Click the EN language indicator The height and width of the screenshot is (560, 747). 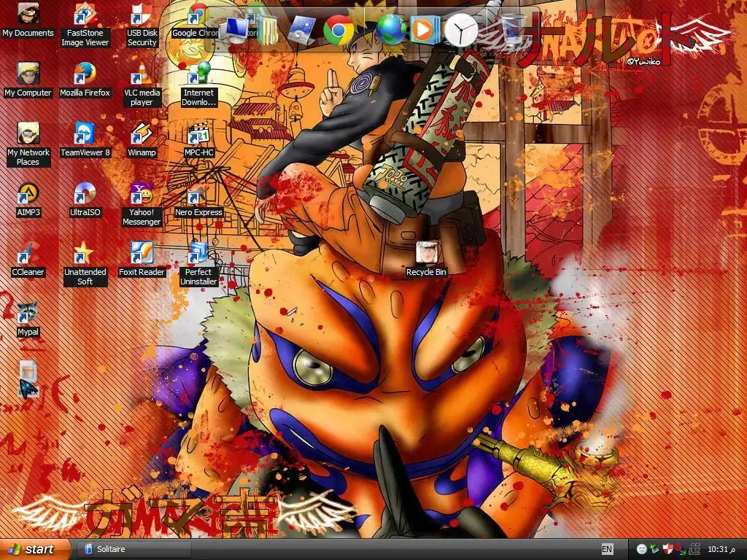coord(607,549)
